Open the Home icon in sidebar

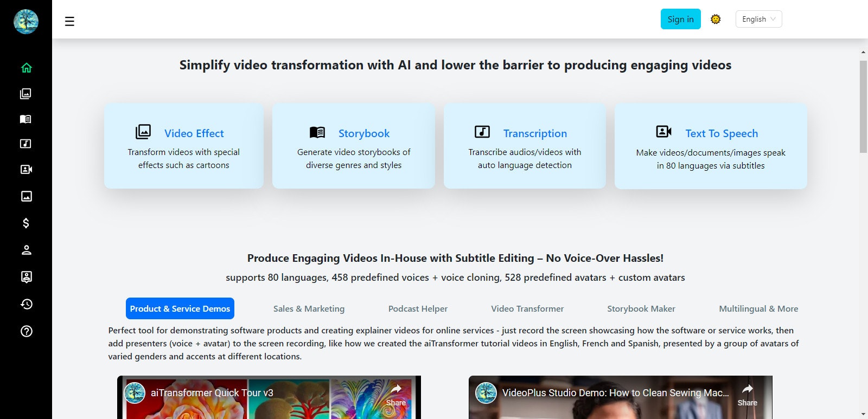click(26, 68)
